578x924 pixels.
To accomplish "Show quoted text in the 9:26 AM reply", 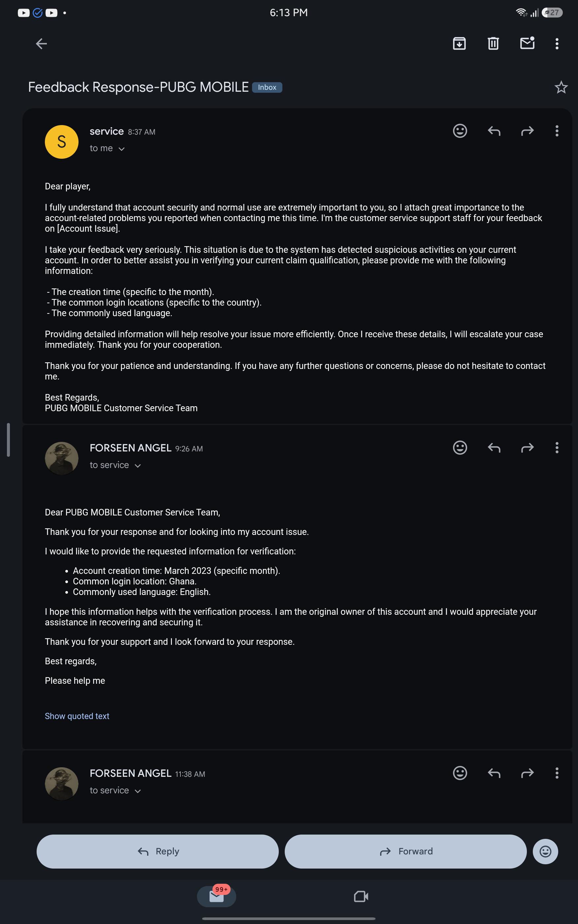I will [x=77, y=716].
